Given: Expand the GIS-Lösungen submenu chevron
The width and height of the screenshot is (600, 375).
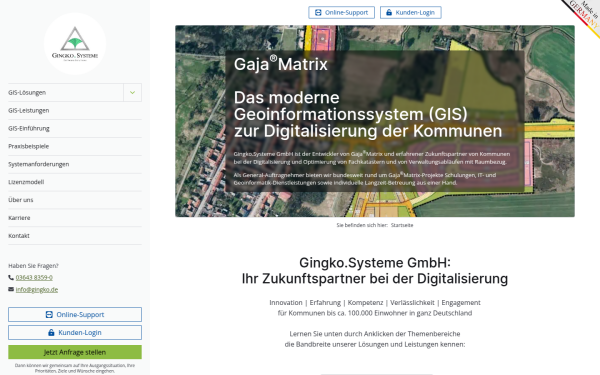Looking at the screenshot, I should [x=132, y=93].
